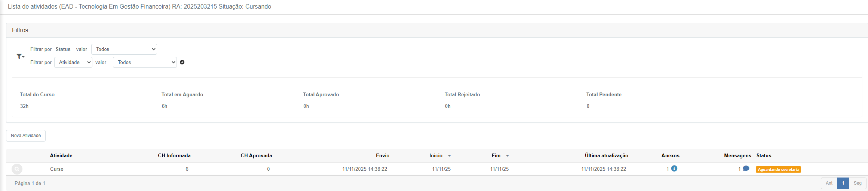Viewport: 868px width, 191px height.
Task: Click the Última atualização column header
Action: pos(606,155)
